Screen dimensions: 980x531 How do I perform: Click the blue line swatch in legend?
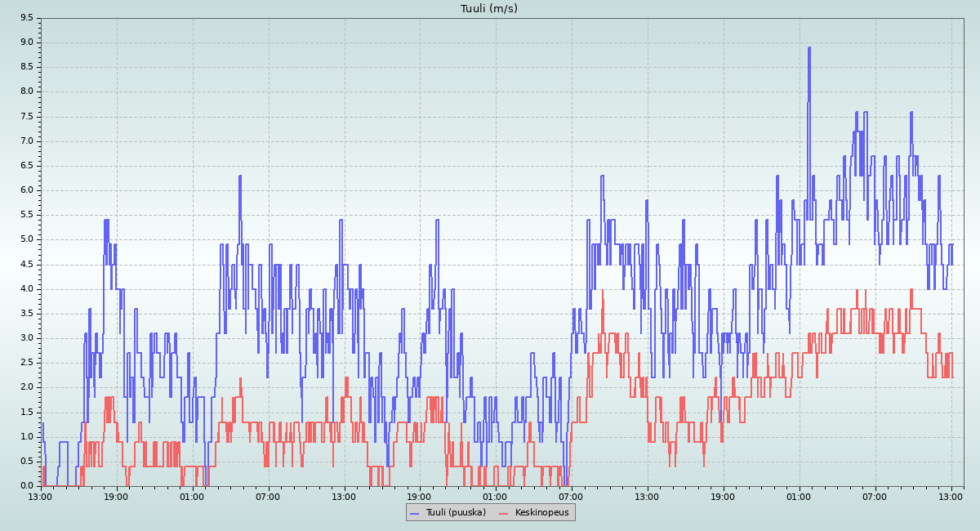[x=415, y=513]
